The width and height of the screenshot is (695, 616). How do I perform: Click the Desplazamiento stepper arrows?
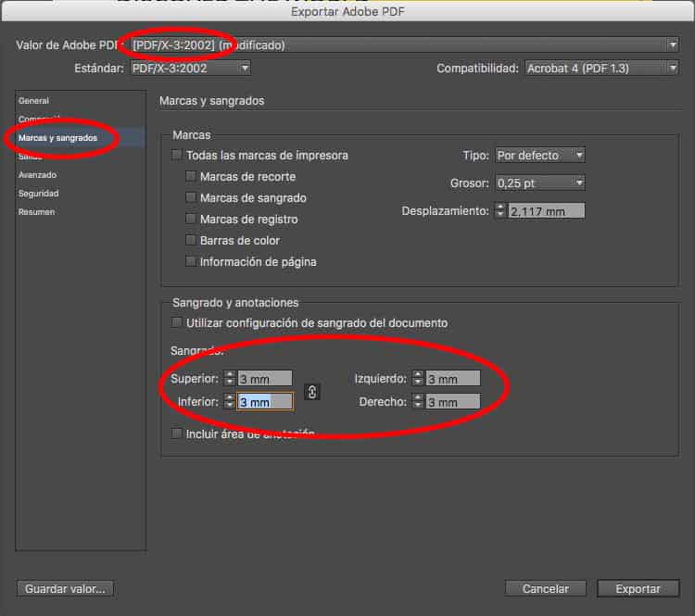coord(500,210)
